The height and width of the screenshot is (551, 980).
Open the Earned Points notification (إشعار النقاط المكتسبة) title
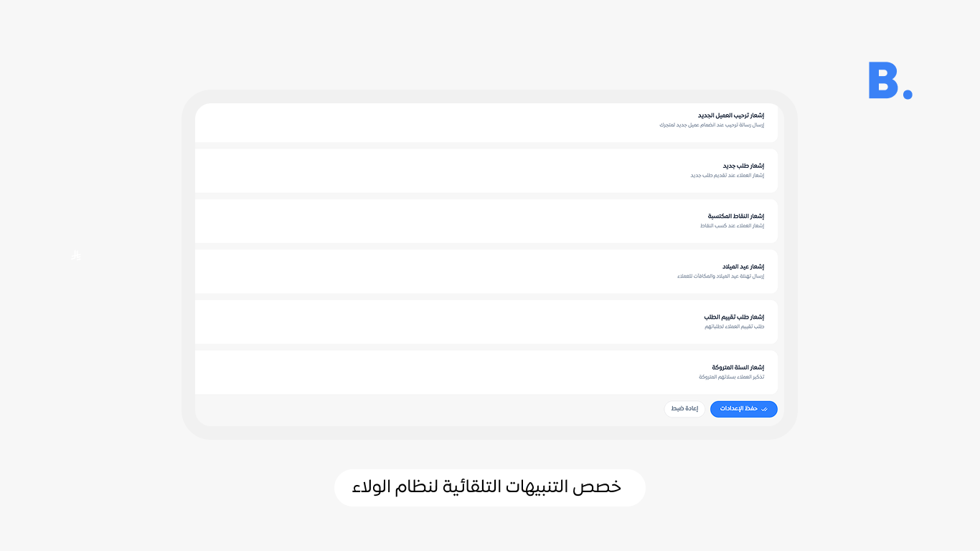(x=736, y=216)
